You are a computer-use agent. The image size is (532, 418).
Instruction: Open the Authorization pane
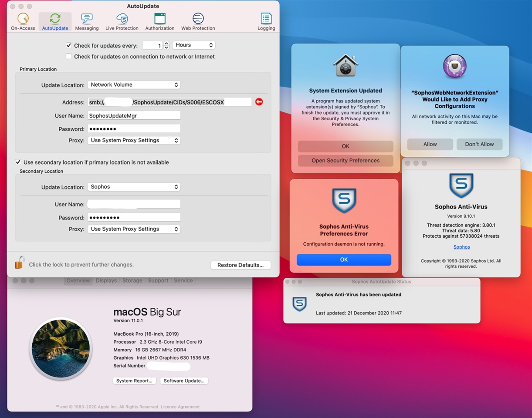coord(160,22)
